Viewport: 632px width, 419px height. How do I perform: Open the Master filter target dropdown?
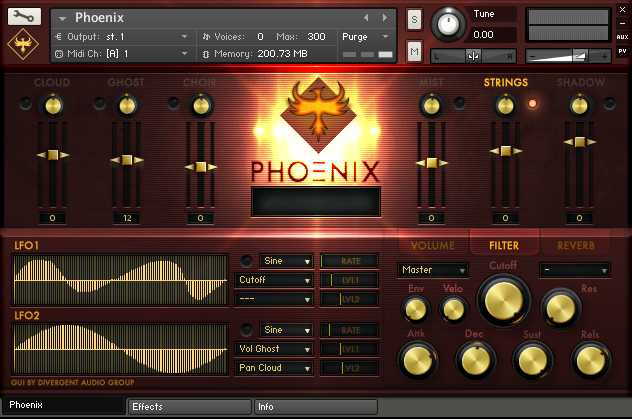click(432, 270)
